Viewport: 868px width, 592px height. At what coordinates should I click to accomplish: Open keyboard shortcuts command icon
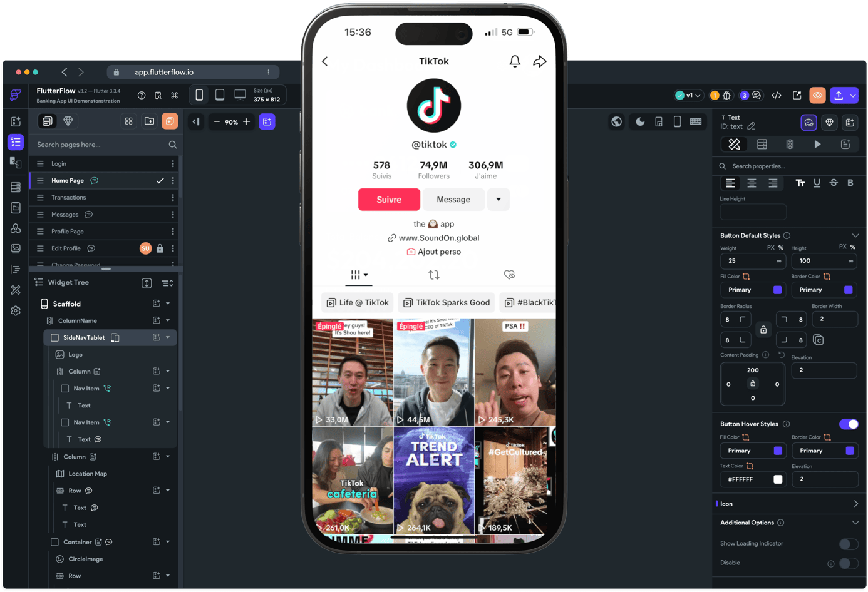pyautogui.click(x=175, y=95)
